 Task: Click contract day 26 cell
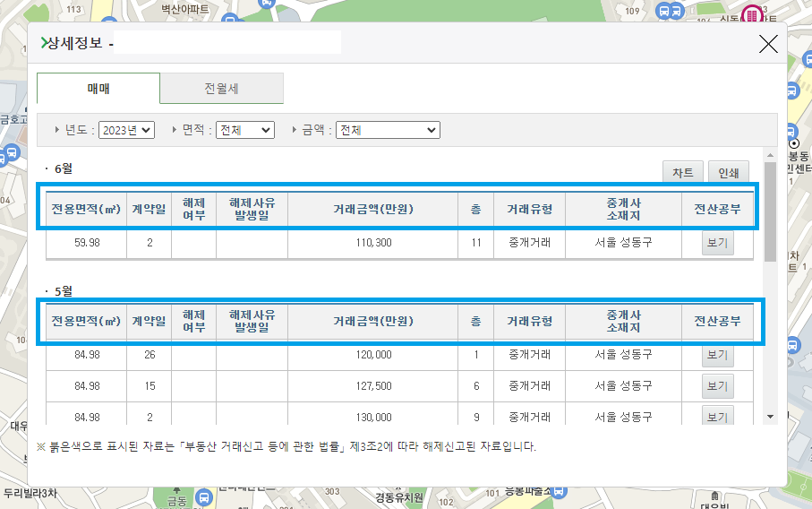150,355
